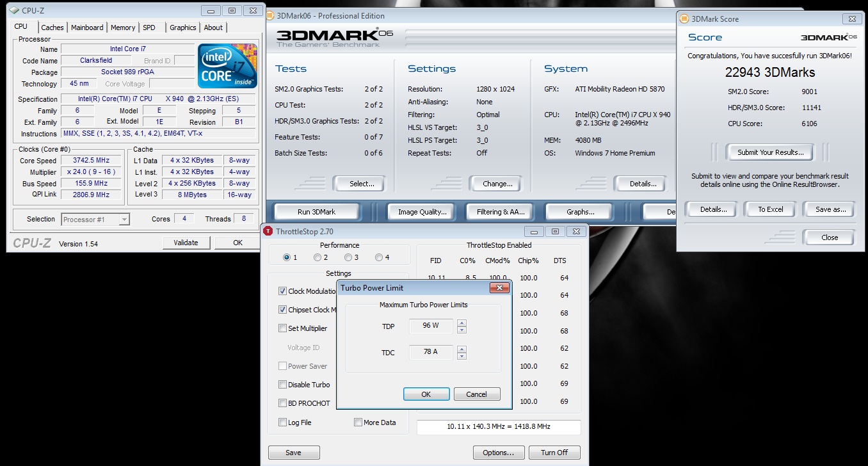Click the 10.11 x 140.3 MHz readout
The width and height of the screenshot is (868, 466).
click(499, 426)
